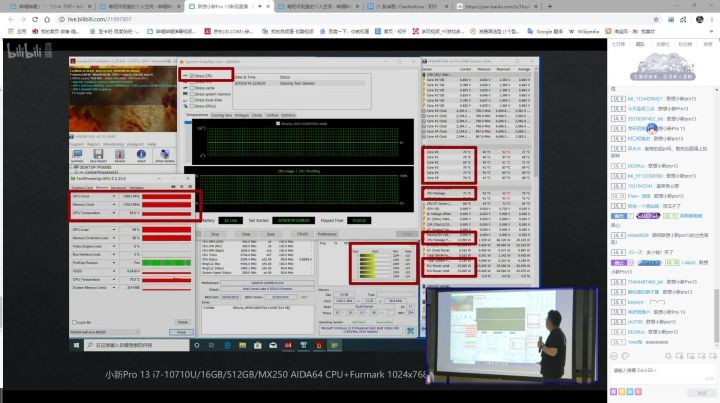Screen dimensions: 720x403
Task: Open File Explorer from the taskbar
Action: pyautogui.click(x=242, y=345)
